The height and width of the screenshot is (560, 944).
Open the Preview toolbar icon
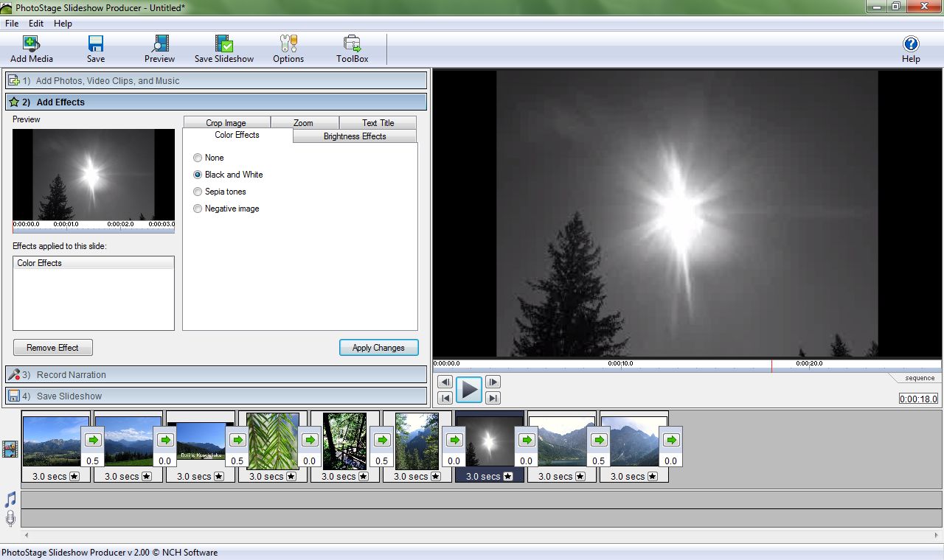[159, 44]
